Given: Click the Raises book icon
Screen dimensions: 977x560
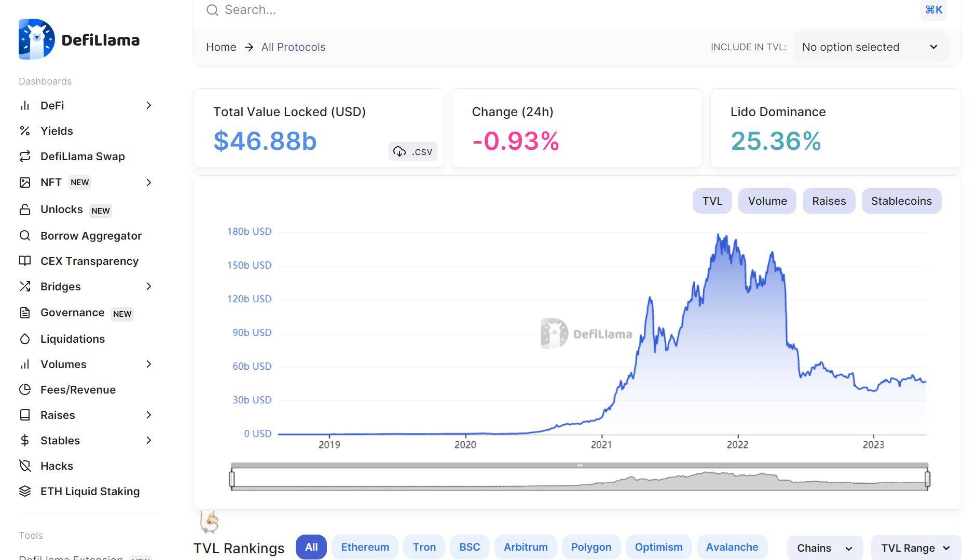Looking at the screenshot, I should pos(25,415).
